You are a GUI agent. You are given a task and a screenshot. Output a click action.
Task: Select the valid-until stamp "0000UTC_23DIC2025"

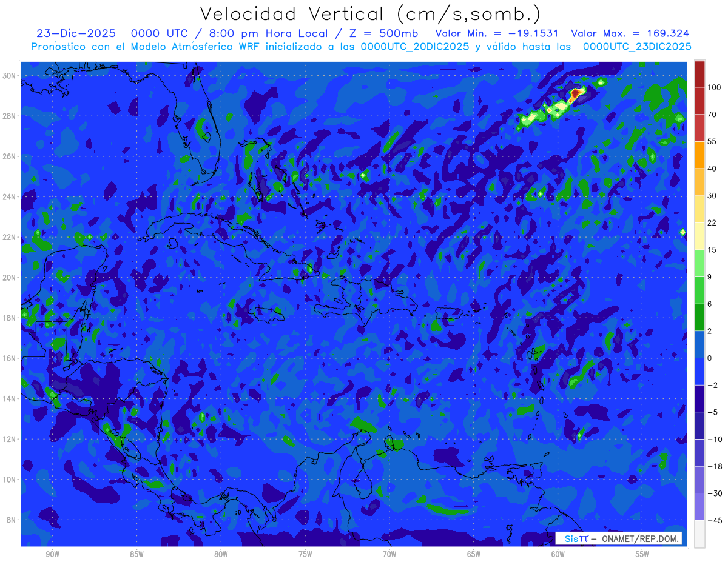pyautogui.click(x=637, y=47)
